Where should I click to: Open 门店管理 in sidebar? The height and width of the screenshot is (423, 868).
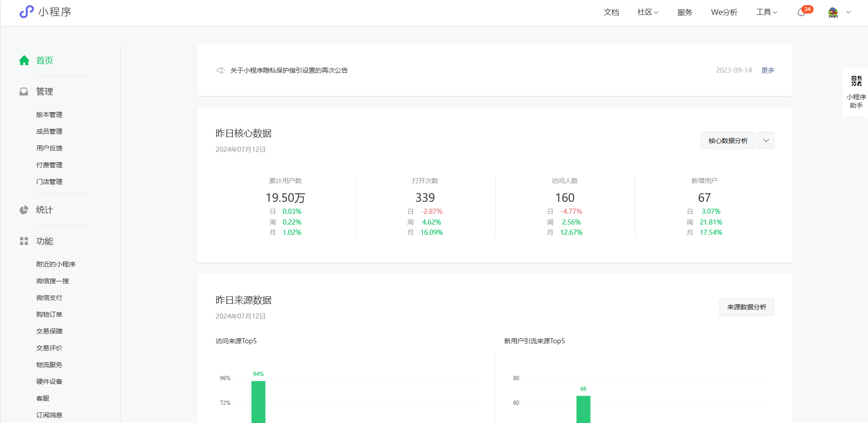[x=49, y=182]
